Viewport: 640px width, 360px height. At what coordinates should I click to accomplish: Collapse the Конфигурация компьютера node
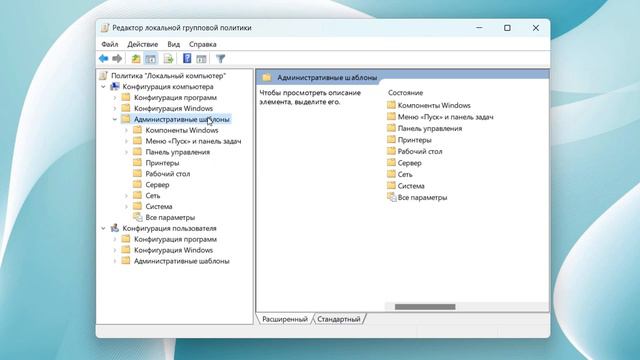pyautogui.click(x=103, y=87)
